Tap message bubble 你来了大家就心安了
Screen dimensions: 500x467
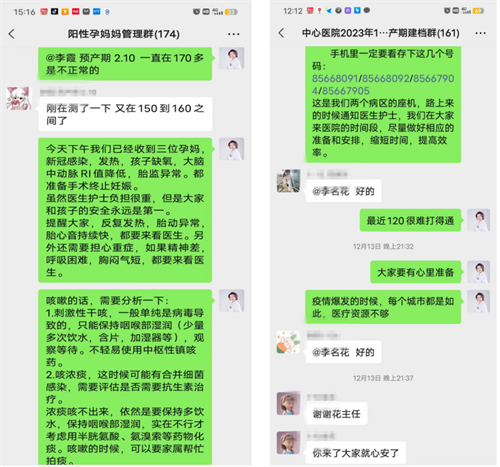pos(355,453)
